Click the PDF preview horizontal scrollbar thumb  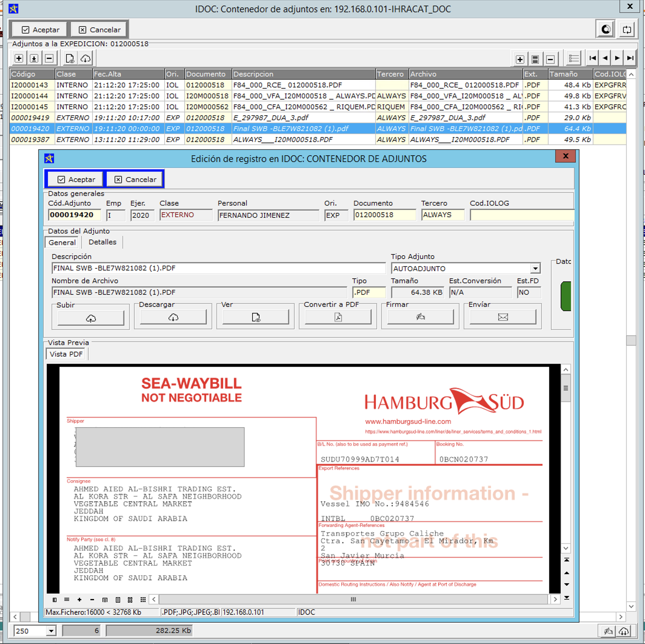tap(353, 599)
